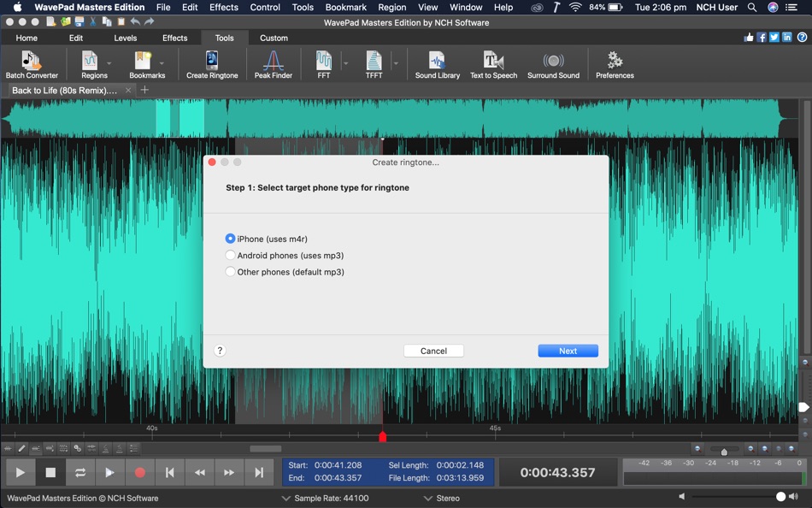812x508 pixels.
Task: Run the TFFT analysis tool
Action: coord(374,65)
